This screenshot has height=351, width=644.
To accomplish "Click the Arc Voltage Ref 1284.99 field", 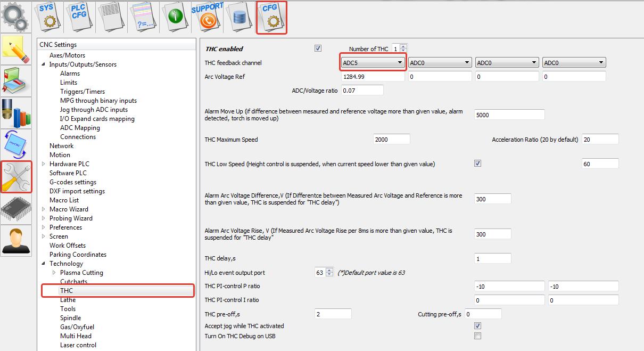I will click(x=373, y=77).
